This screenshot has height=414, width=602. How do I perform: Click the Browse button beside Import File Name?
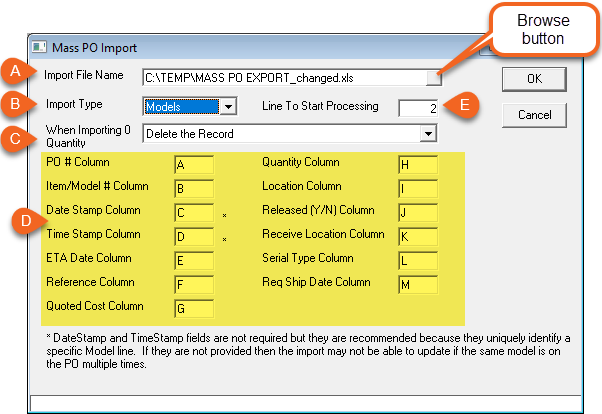(x=434, y=78)
